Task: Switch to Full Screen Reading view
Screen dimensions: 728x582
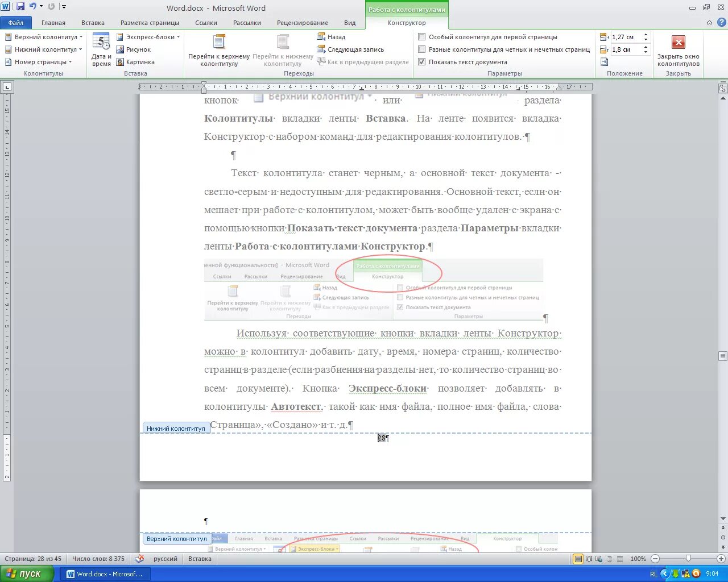Action: (589, 559)
